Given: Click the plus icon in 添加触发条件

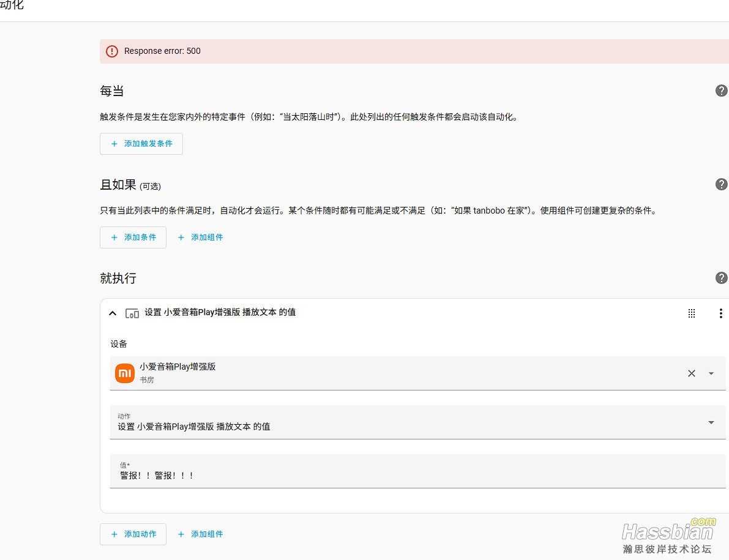Looking at the screenshot, I should click(x=114, y=144).
